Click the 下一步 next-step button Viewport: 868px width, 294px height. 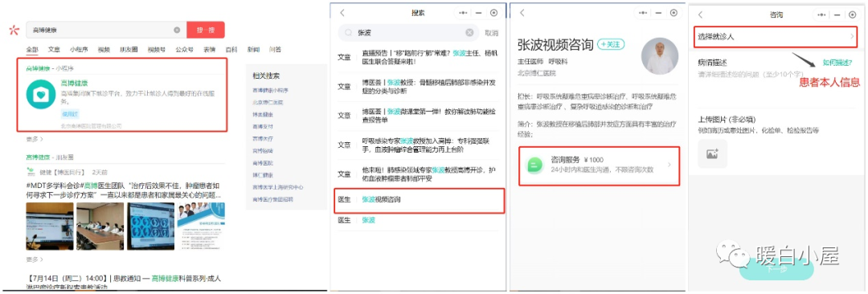[776, 270]
